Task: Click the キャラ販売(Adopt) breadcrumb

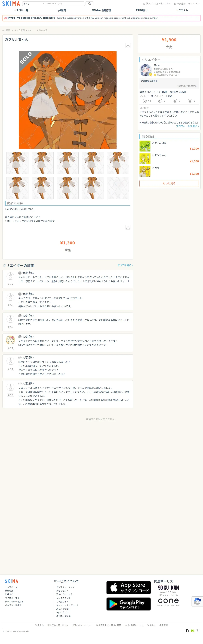Action: click(23, 30)
